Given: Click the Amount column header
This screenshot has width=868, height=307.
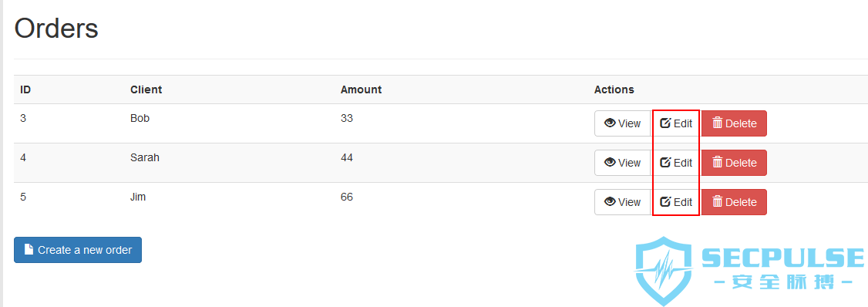Looking at the screenshot, I should [x=361, y=89].
